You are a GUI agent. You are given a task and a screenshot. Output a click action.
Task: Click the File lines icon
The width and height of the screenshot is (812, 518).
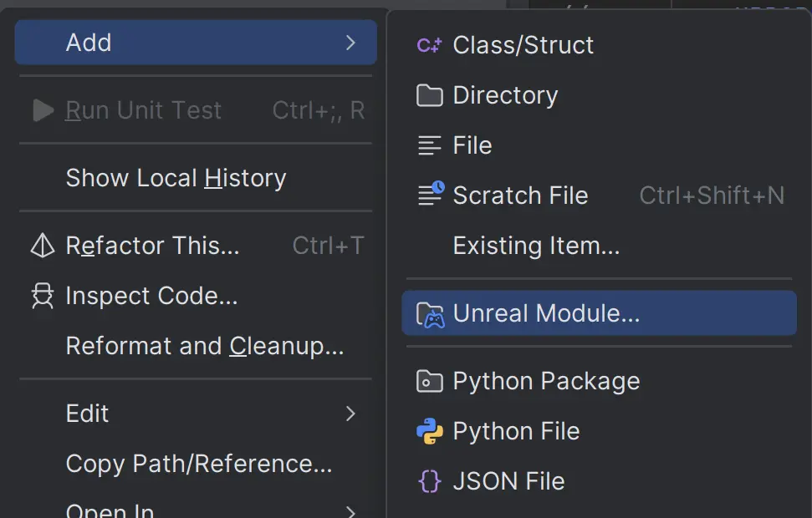tap(429, 146)
